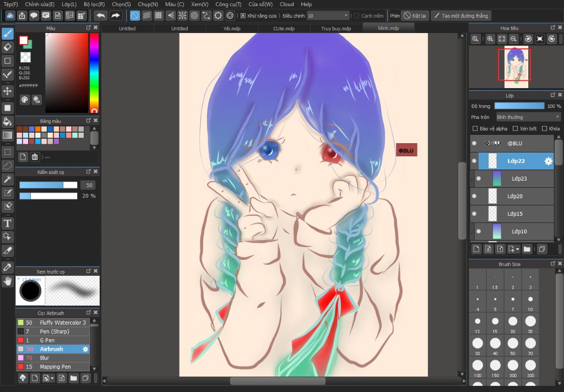Open the Tệp(F) menu
The image size is (564, 392).
coord(10,4)
